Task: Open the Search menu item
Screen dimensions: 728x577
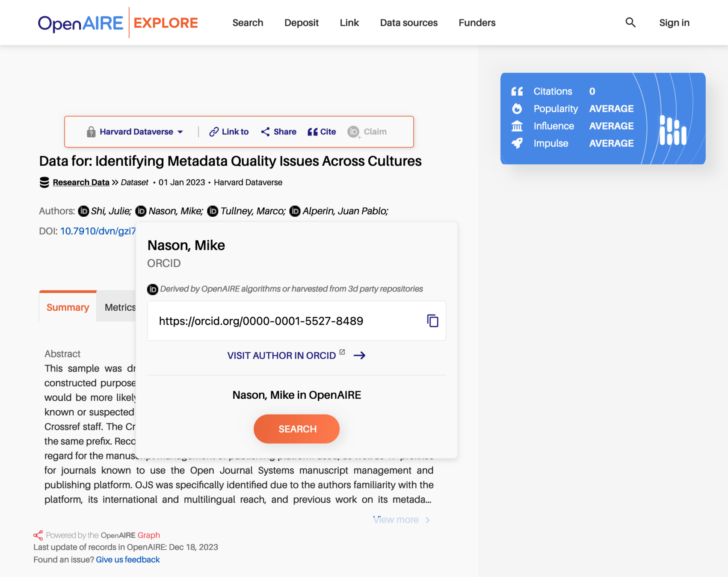Action: click(248, 23)
